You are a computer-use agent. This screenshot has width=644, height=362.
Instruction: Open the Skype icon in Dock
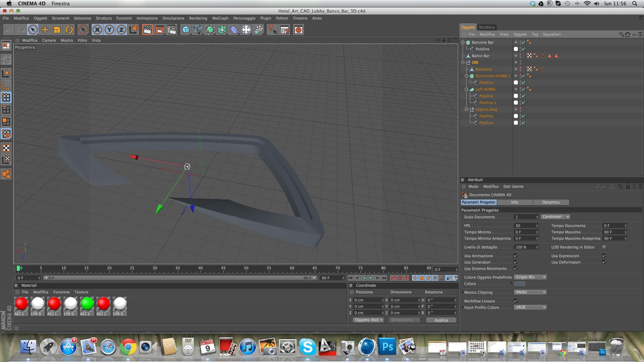[307, 347]
